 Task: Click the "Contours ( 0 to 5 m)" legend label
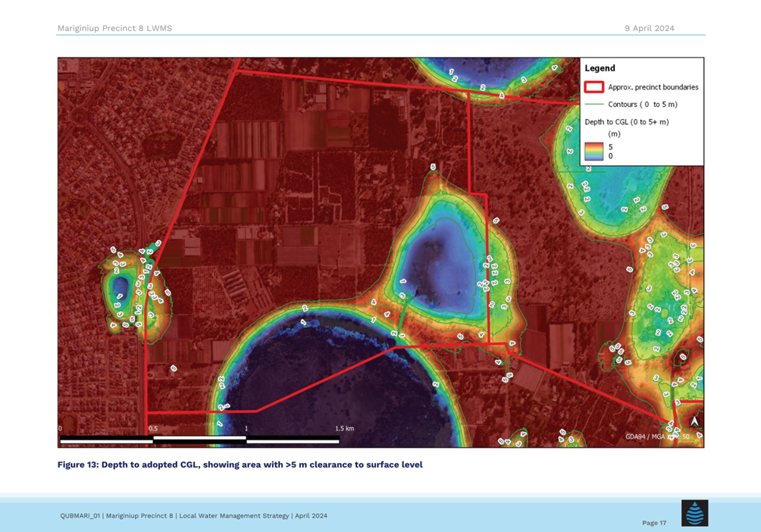coord(643,105)
